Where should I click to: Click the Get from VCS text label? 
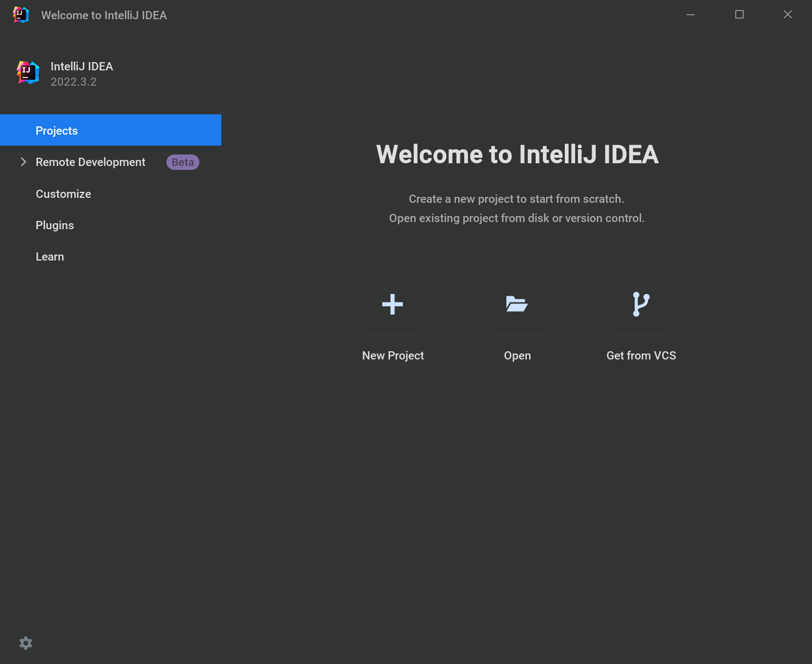(x=641, y=356)
